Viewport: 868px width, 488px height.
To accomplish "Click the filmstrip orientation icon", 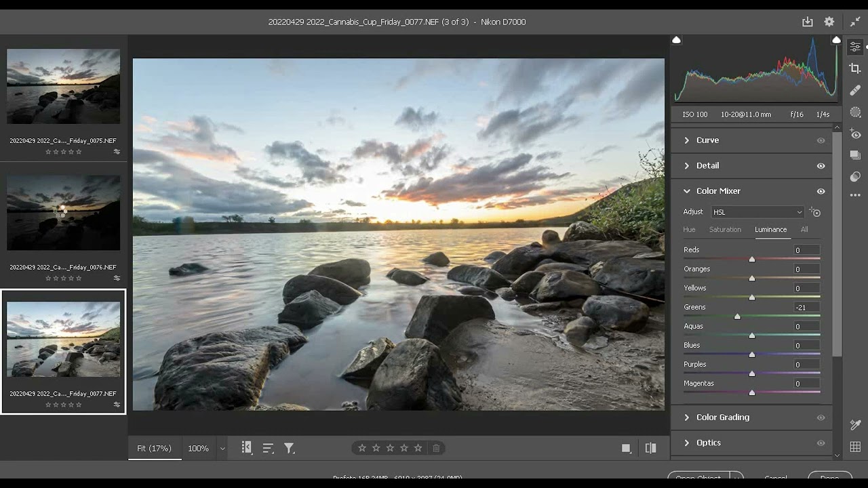I will tap(247, 448).
